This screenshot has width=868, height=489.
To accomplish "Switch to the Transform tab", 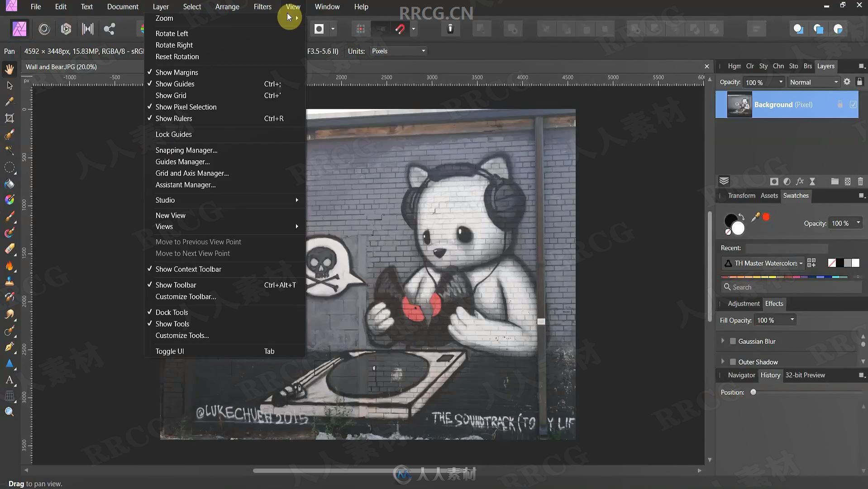I will [741, 196].
